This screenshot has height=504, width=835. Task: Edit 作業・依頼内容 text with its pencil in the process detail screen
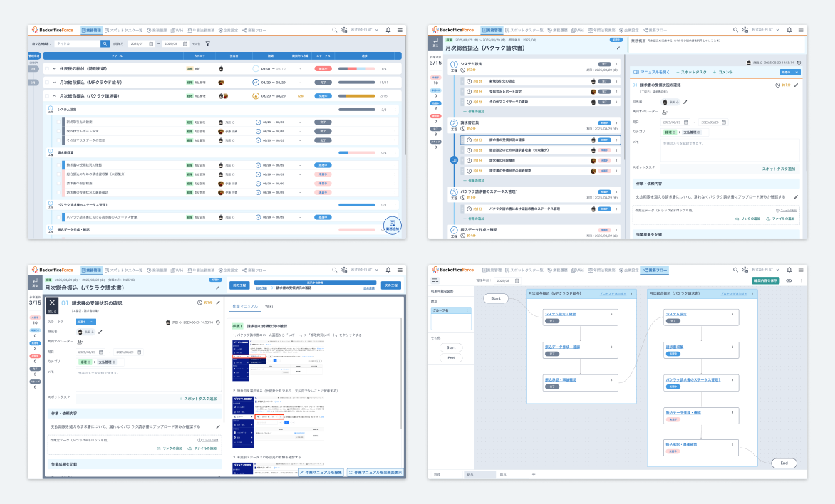[796, 197]
